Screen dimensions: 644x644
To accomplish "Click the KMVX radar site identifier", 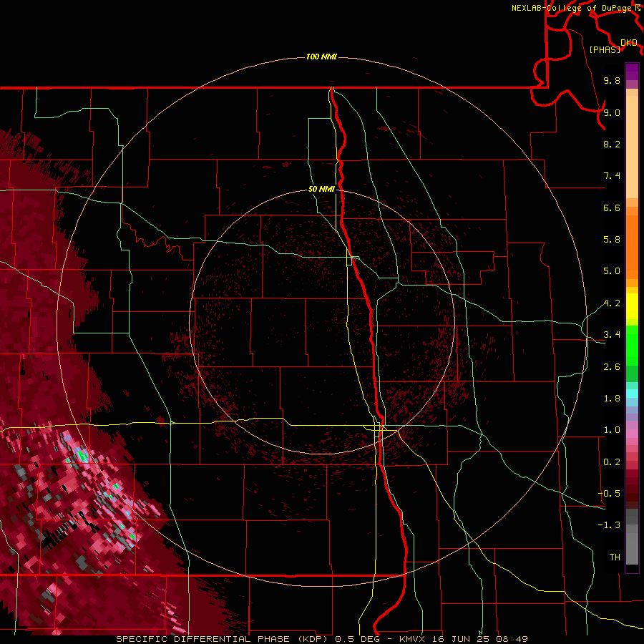I will click(x=412, y=639).
